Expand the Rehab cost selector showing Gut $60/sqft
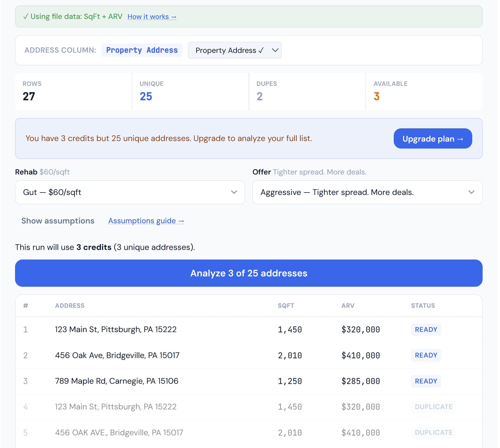The image size is (500, 448). [x=130, y=192]
